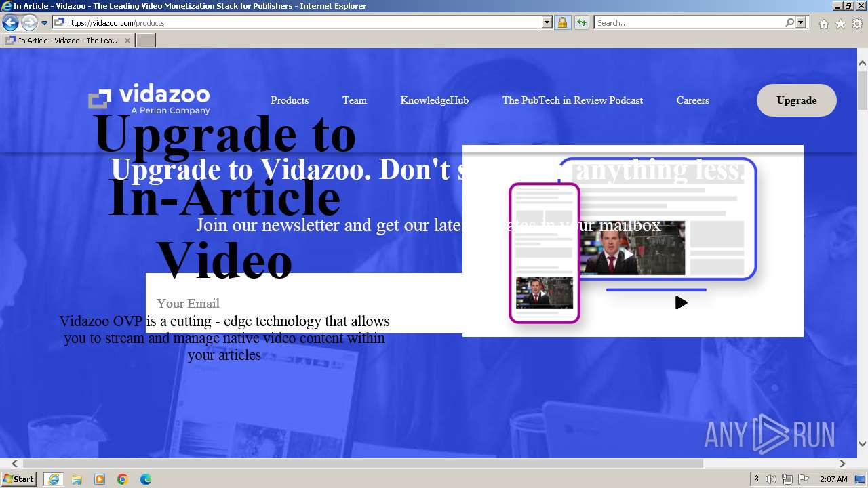Click the Vidazoo logo
868x488 pixels.
[149, 100]
